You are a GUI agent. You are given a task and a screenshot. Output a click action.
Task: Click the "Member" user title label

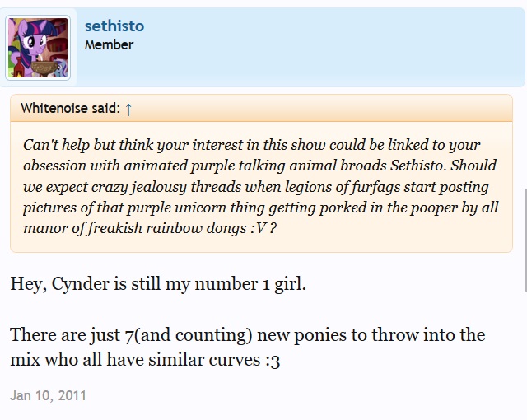[x=109, y=44]
